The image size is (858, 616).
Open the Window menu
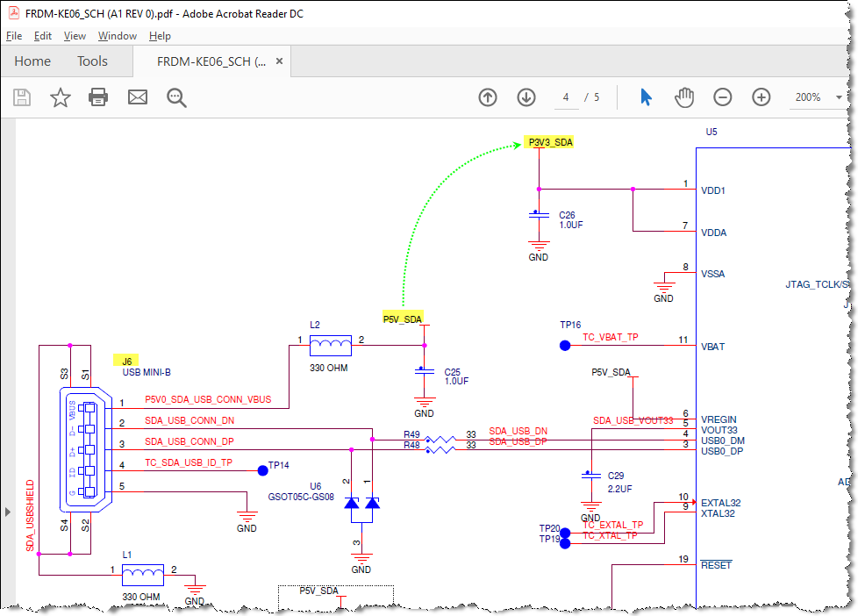117,36
